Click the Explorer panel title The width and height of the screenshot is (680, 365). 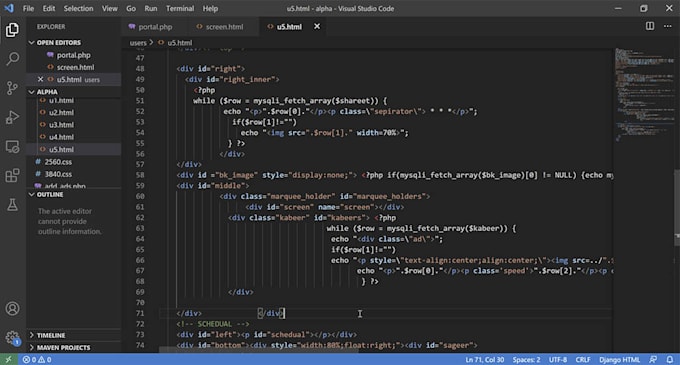click(51, 26)
